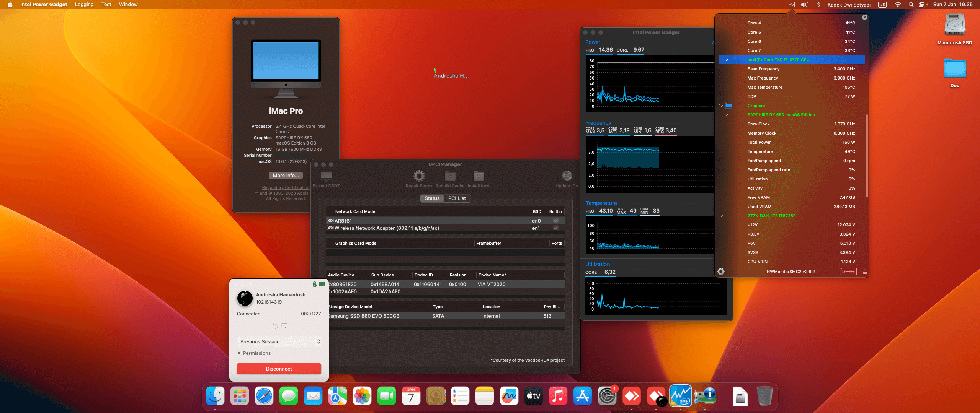Collapse the SAPPHIRE RX 580 section

click(x=726, y=115)
